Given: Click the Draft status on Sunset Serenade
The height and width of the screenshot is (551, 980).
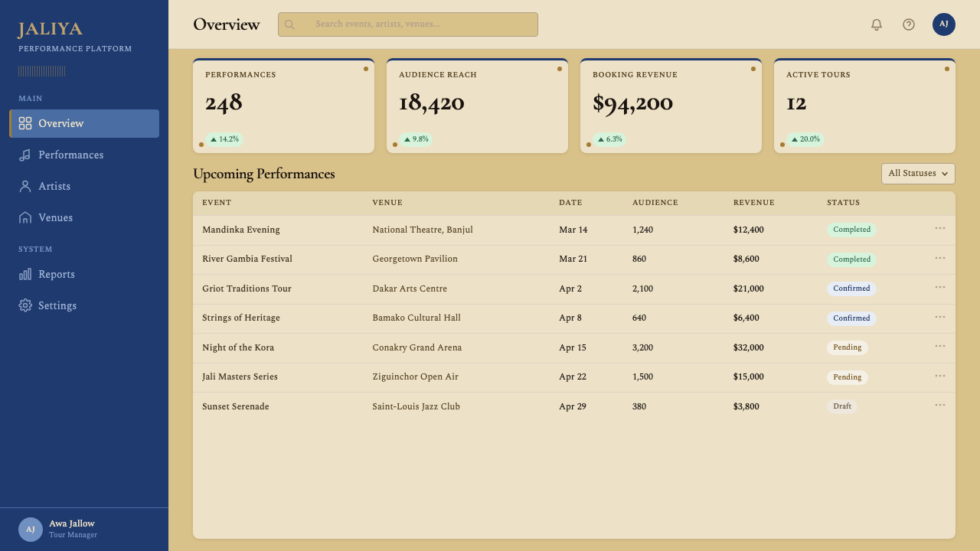Looking at the screenshot, I should [x=842, y=406].
